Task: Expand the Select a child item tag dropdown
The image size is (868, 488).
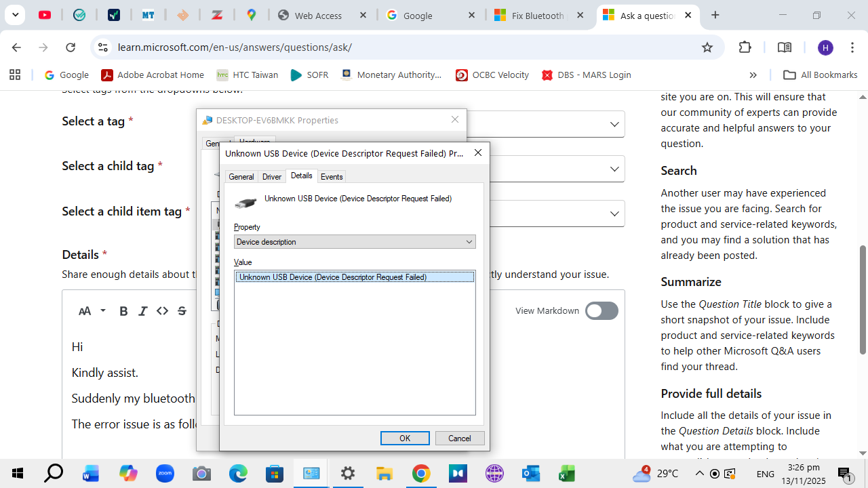Action: click(x=614, y=213)
